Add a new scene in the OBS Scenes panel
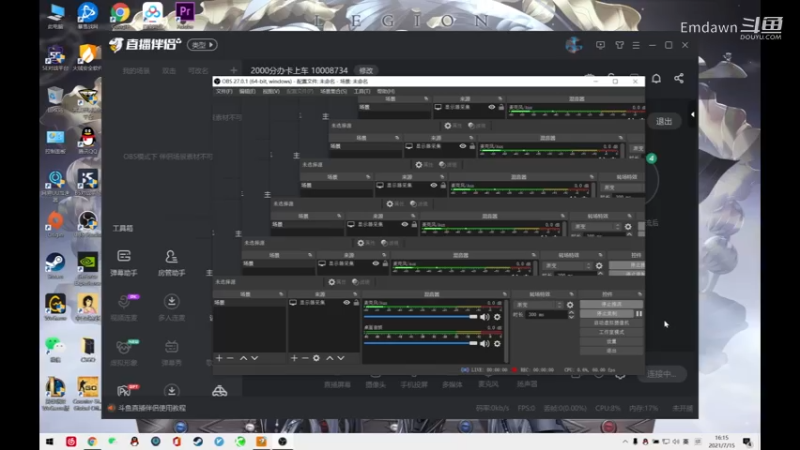Viewport: 800px width, 450px height. pyautogui.click(x=219, y=358)
